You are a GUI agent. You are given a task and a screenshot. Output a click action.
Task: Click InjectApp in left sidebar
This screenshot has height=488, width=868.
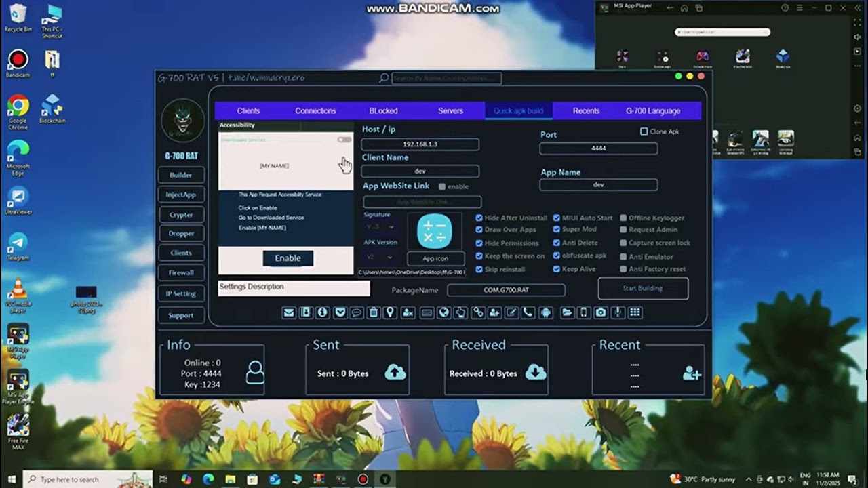pos(181,195)
